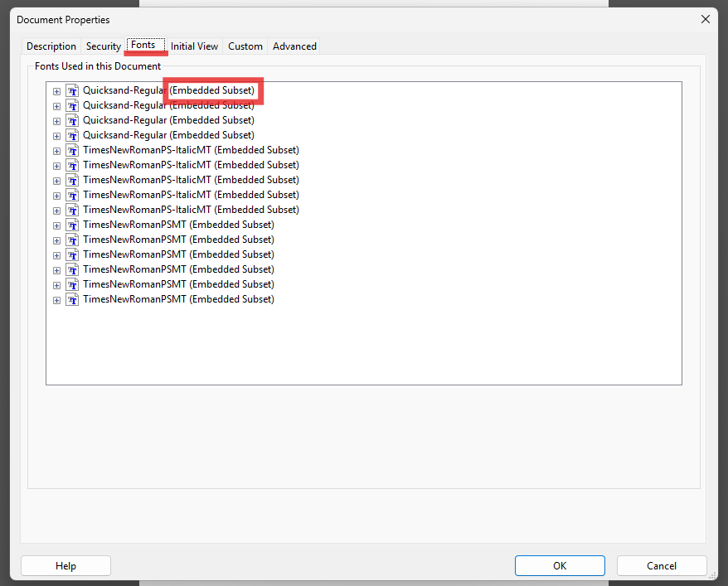Click the Help button
This screenshot has width=728, height=586.
66,565
